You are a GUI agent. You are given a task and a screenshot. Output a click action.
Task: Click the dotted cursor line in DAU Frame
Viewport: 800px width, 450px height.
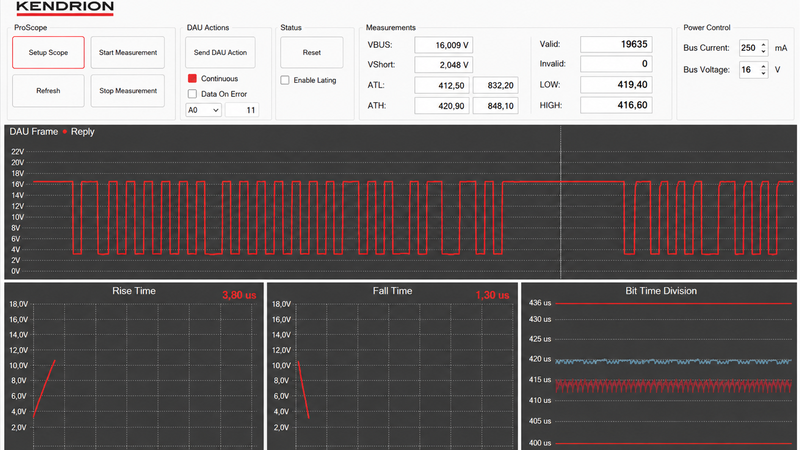[x=560, y=202]
